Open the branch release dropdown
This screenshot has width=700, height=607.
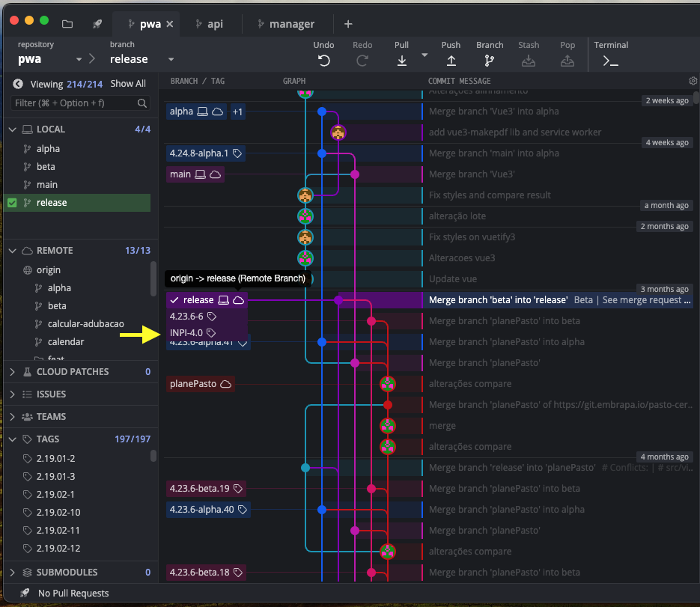tap(171, 59)
